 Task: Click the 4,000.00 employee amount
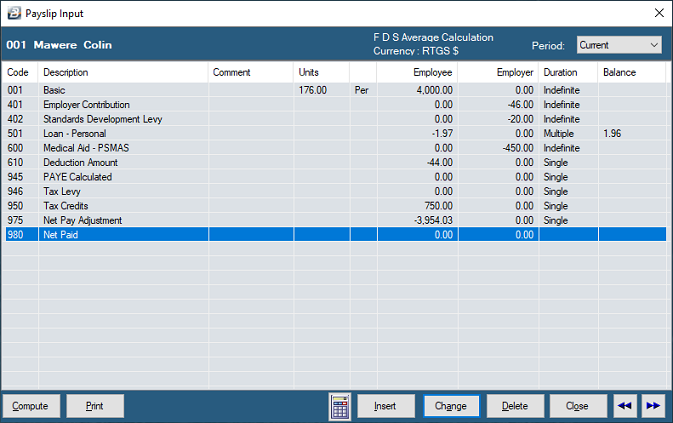[x=434, y=90]
